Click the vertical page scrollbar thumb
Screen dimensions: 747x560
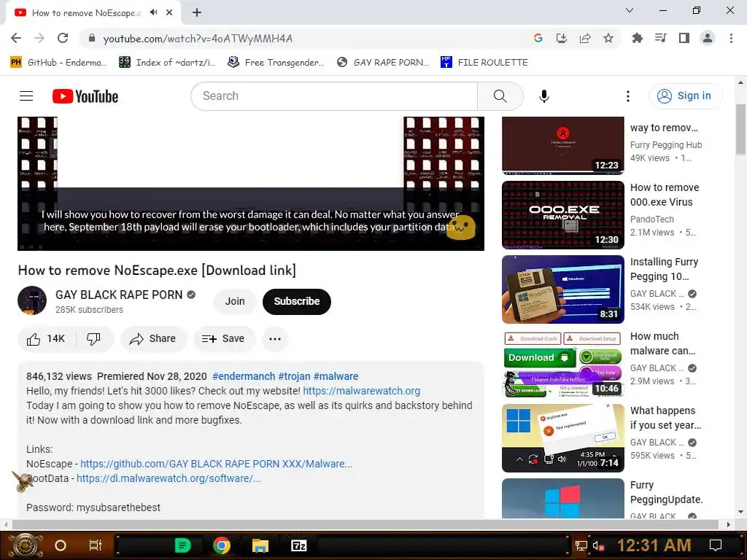tap(740, 130)
